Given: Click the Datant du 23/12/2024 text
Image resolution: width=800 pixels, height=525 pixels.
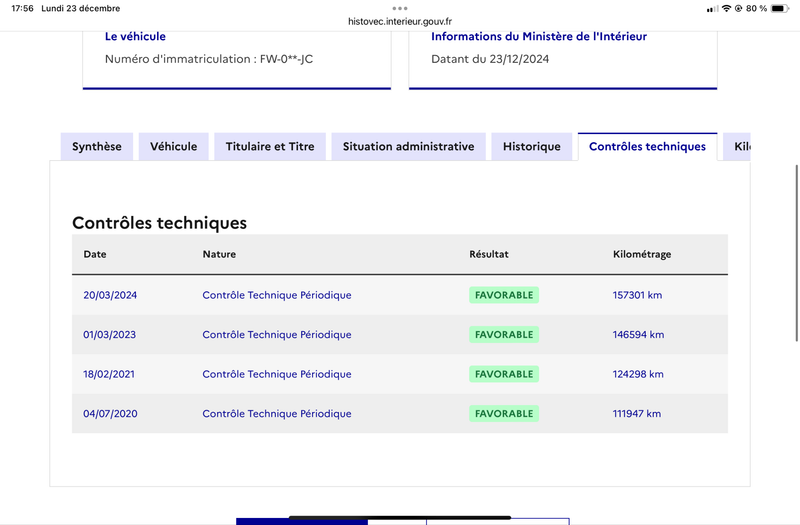Looking at the screenshot, I should point(490,59).
